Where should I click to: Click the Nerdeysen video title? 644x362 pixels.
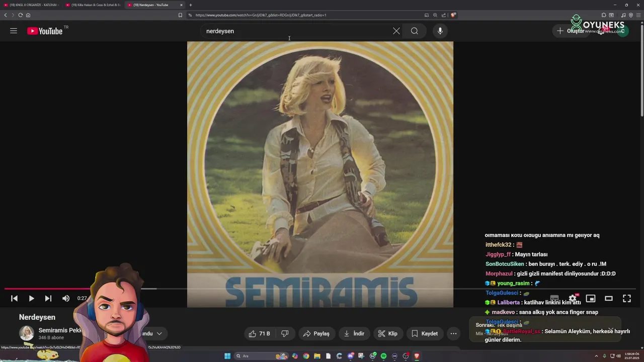pos(37,317)
